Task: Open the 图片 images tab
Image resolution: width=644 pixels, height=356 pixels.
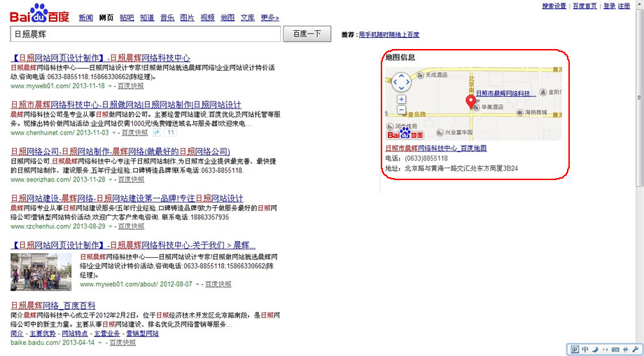Action: click(x=188, y=18)
